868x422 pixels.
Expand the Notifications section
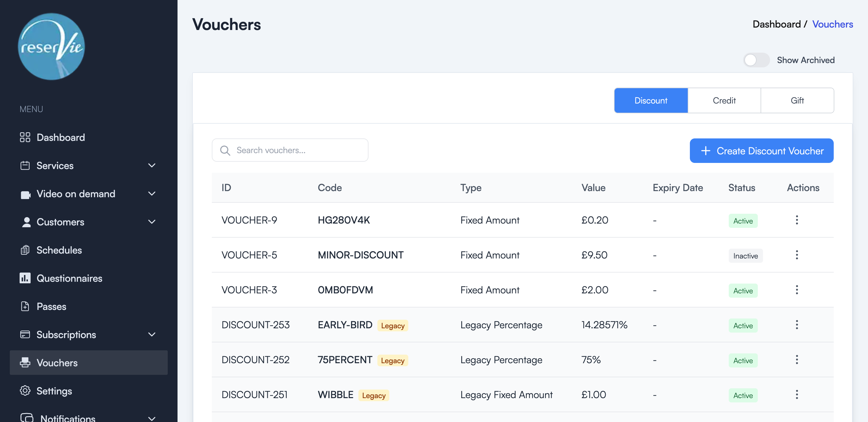(x=152, y=418)
